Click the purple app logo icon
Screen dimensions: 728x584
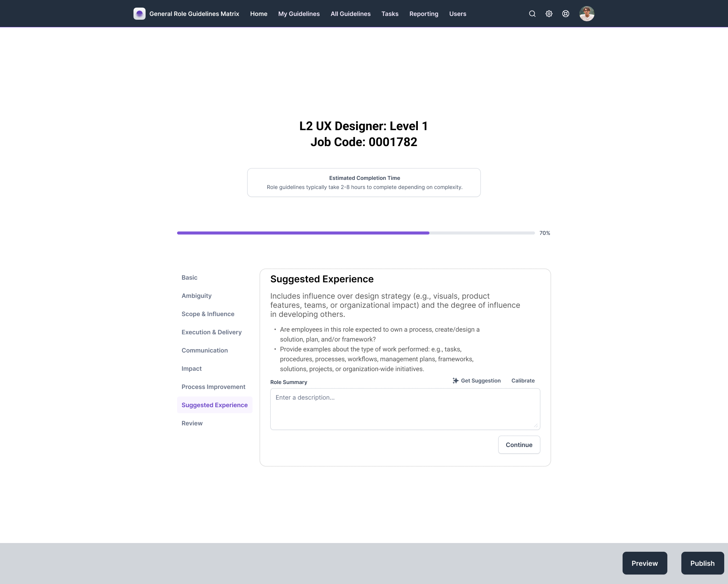pyautogui.click(x=140, y=14)
